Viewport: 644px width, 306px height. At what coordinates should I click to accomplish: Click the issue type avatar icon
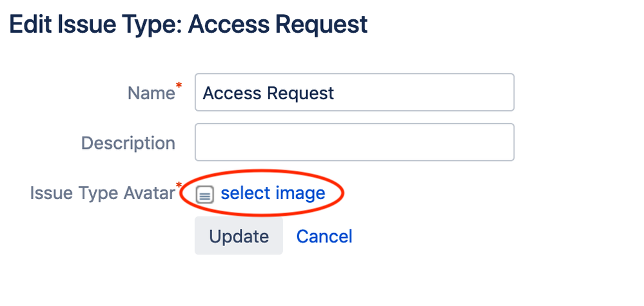204,195
